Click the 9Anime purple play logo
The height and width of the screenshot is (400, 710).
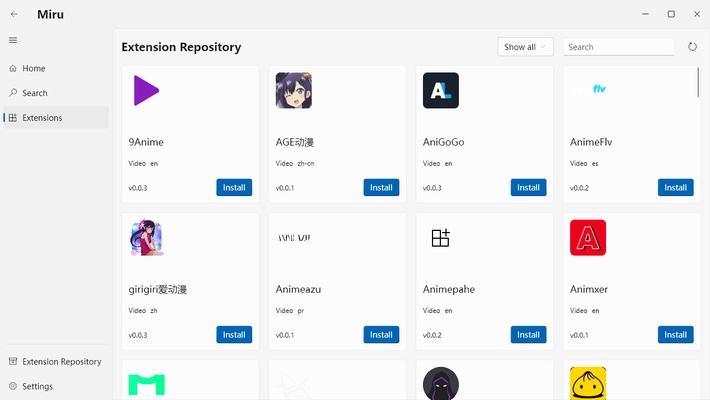[x=146, y=91]
